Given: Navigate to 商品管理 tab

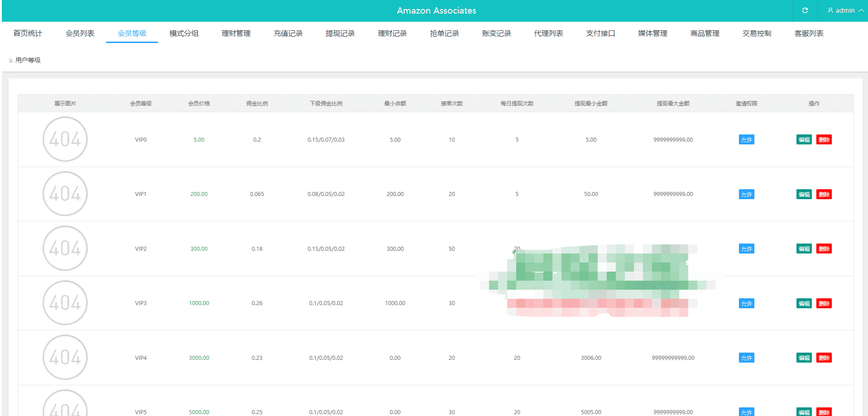Looking at the screenshot, I should tap(705, 33).
